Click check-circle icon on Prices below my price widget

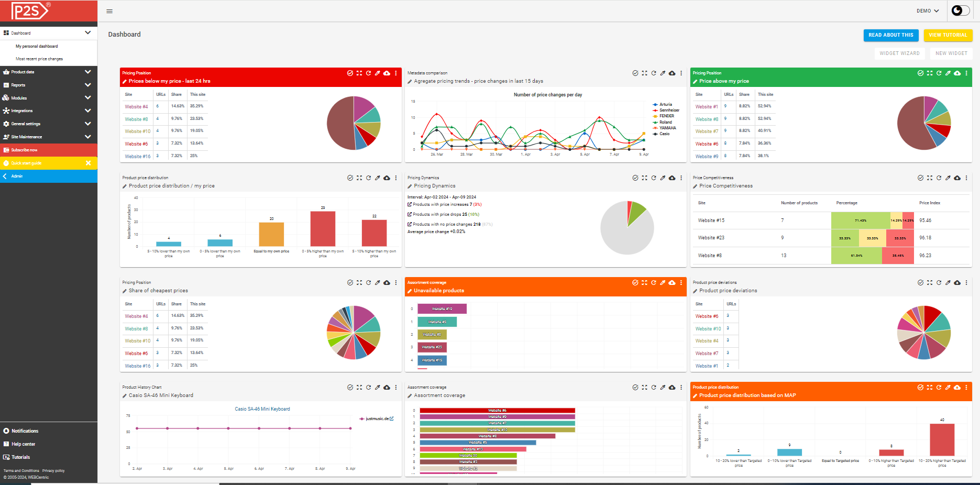[350, 73]
